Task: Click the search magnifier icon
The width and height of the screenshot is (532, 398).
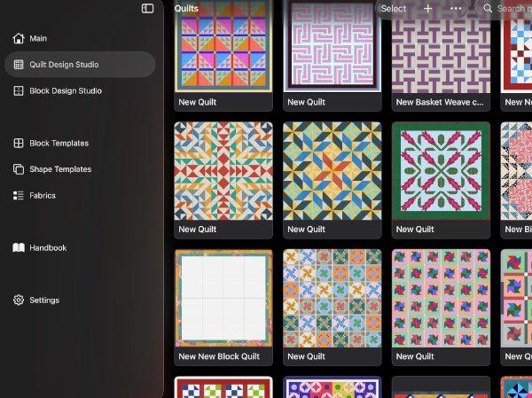Action: pyautogui.click(x=488, y=9)
